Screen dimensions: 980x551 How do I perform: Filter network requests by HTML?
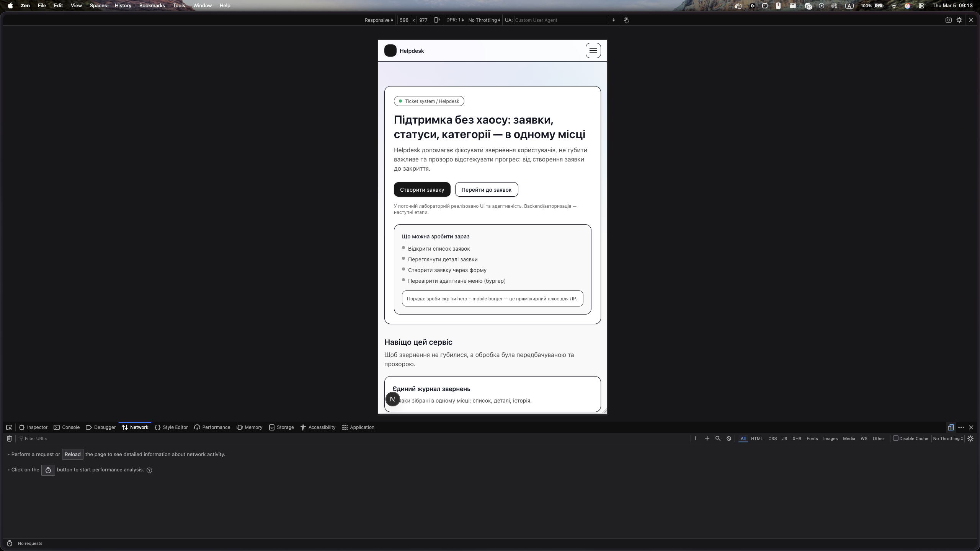pyautogui.click(x=757, y=439)
